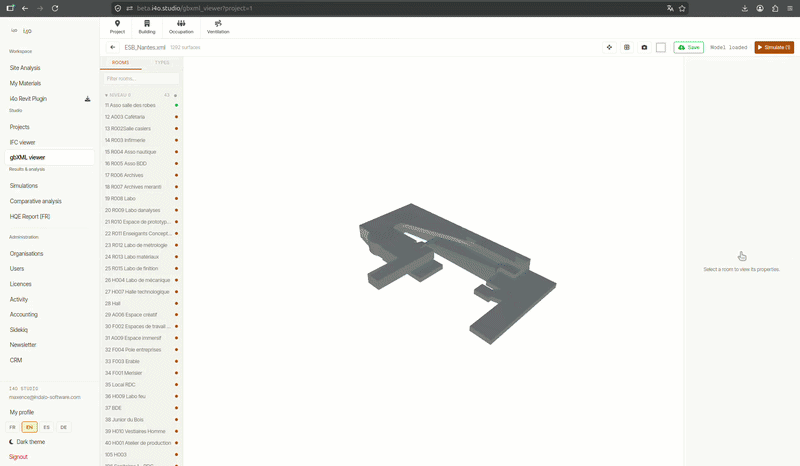The image size is (800, 466).
Task: Open browser account profile icon
Action: [x=760, y=8]
